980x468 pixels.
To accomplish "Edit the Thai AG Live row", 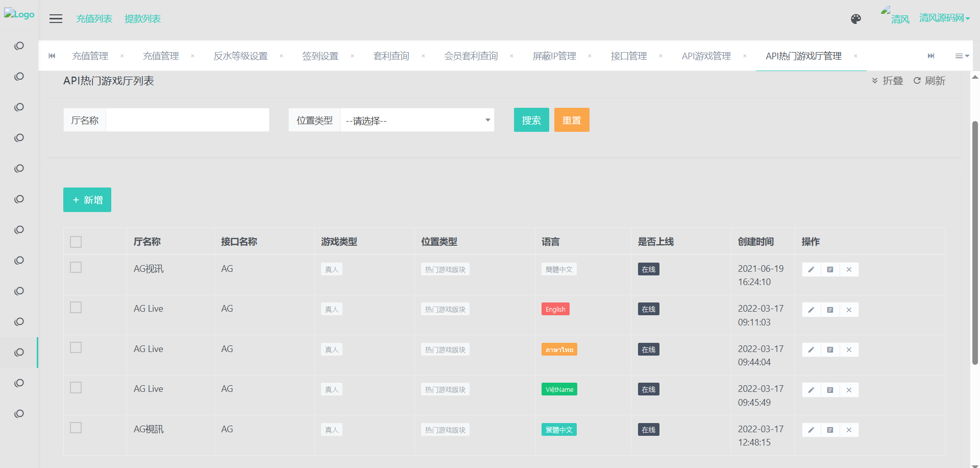I will coord(811,349).
